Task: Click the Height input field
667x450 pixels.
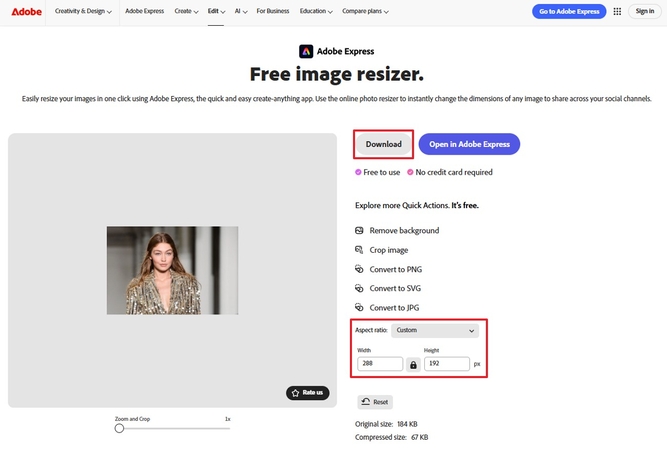Action: pos(447,364)
